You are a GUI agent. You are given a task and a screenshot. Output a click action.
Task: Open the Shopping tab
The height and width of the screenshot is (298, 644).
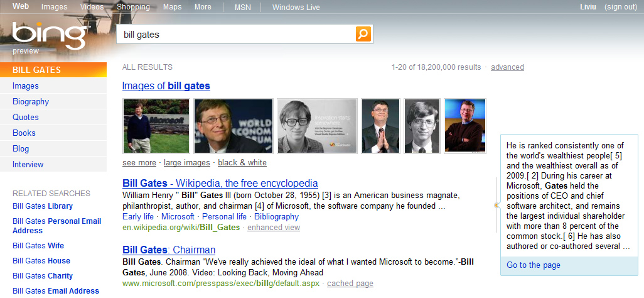click(133, 7)
